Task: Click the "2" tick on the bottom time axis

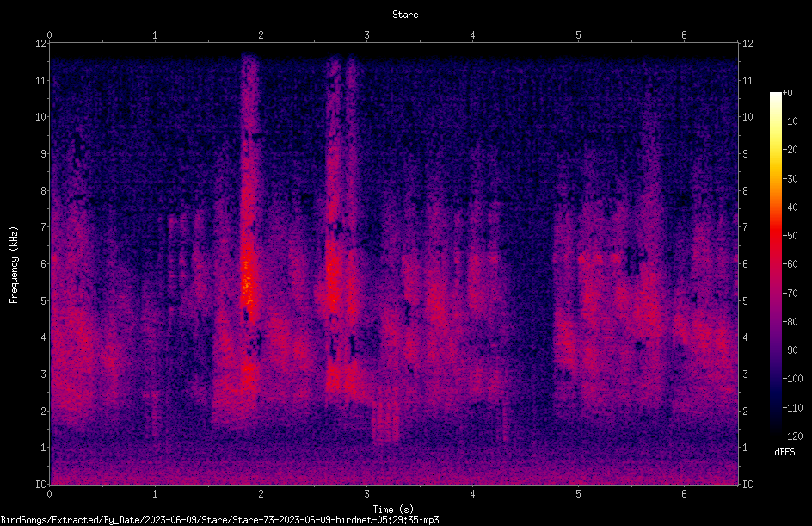Action: point(261,494)
